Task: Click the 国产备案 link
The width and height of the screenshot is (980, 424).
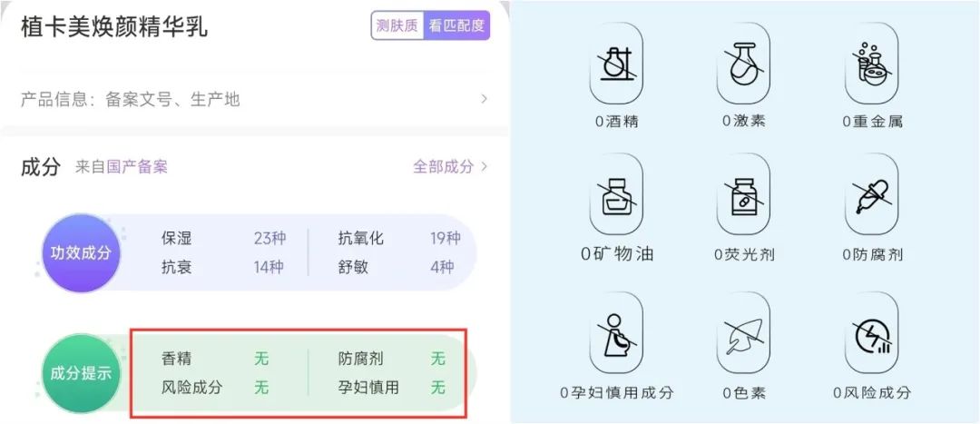Action: (x=137, y=166)
